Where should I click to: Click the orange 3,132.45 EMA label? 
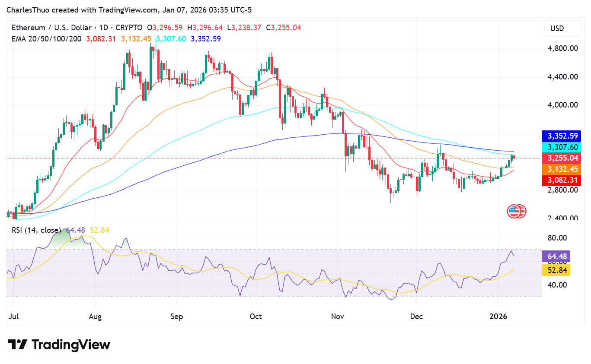coord(562,169)
